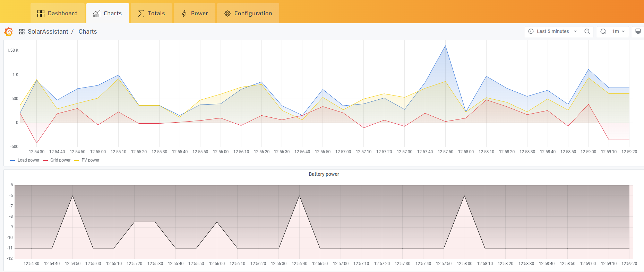
Task: Click the Charts breadcrumb link
Action: click(88, 32)
